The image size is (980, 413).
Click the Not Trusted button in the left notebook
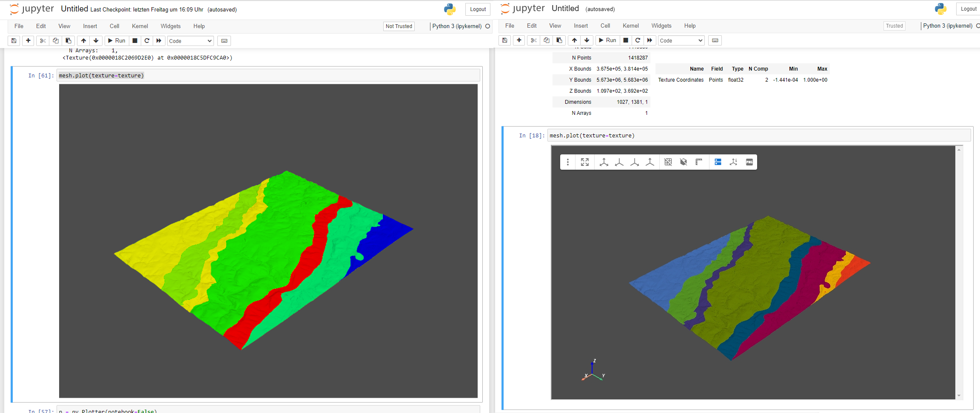[399, 26]
